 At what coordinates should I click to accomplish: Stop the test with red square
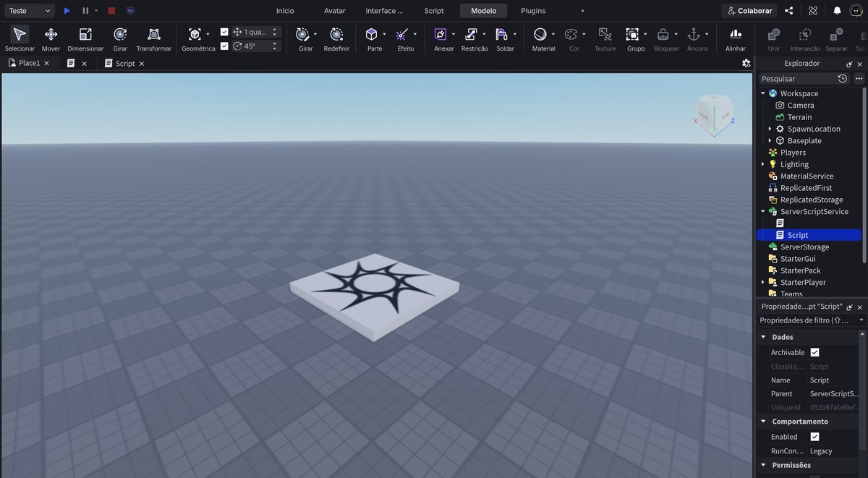[x=111, y=11]
